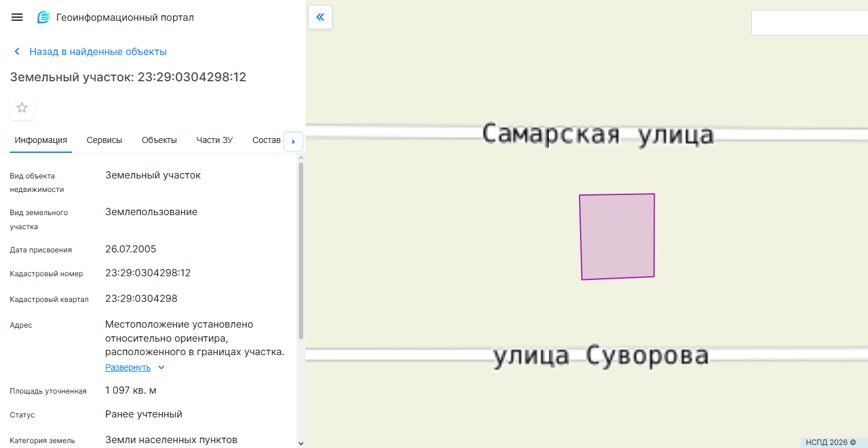Open the Состав tab
Screen dimensions: 868x448
267,140
